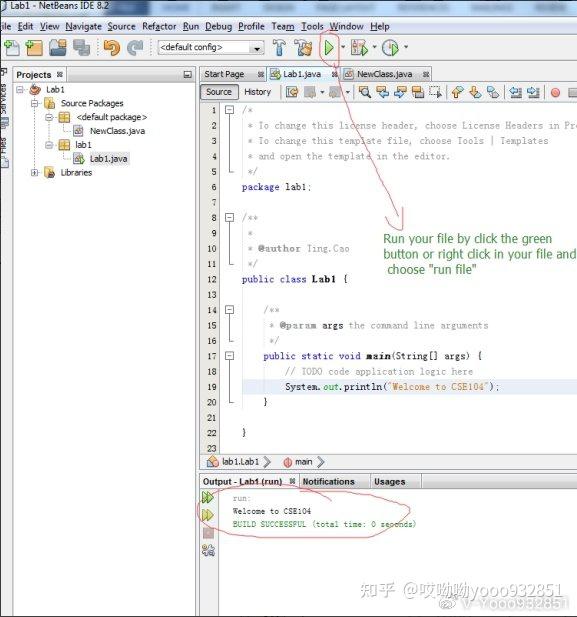
Task: Click the New Project toolbar icon
Action: [x=34, y=48]
